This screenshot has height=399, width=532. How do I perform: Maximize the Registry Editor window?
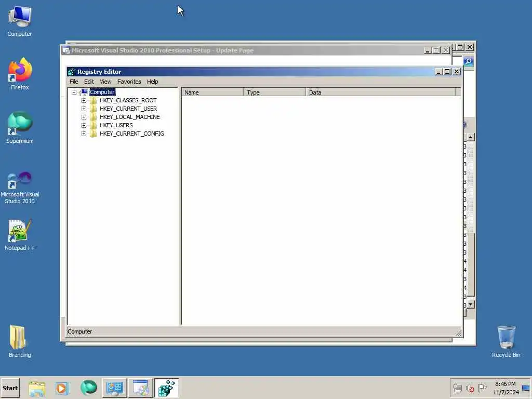(x=447, y=72)
